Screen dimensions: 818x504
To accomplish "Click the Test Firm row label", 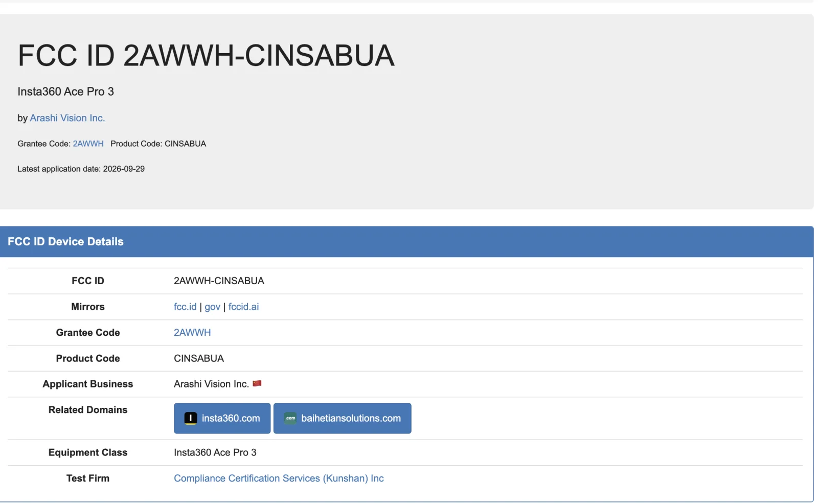I will (x=88, y=478).
